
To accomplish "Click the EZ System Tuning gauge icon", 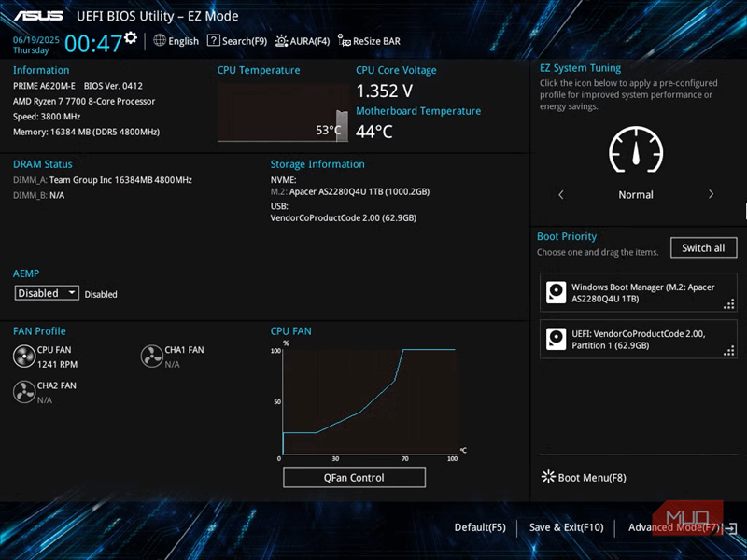I will [635, 148].
